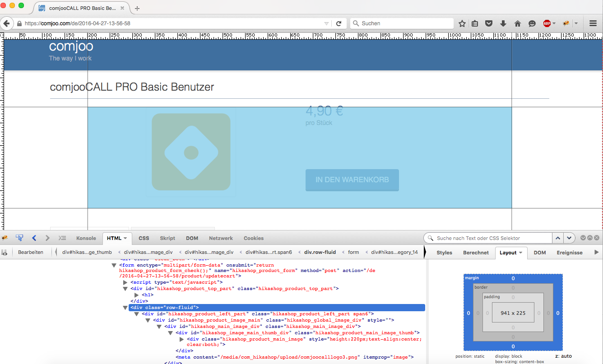Collapse the hikashop_product_image_main div node
This screenshot has width=603, height=364.
pos(148,320)
